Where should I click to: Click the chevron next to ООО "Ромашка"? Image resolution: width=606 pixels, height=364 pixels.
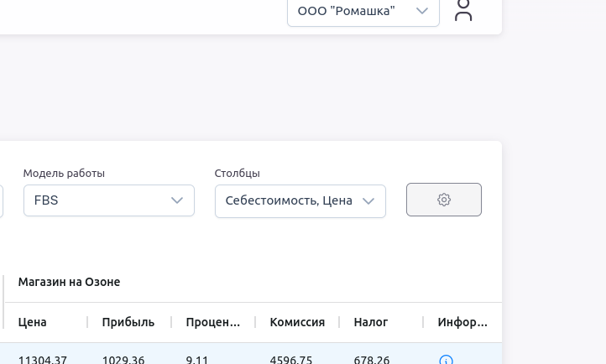click(422, 11)
